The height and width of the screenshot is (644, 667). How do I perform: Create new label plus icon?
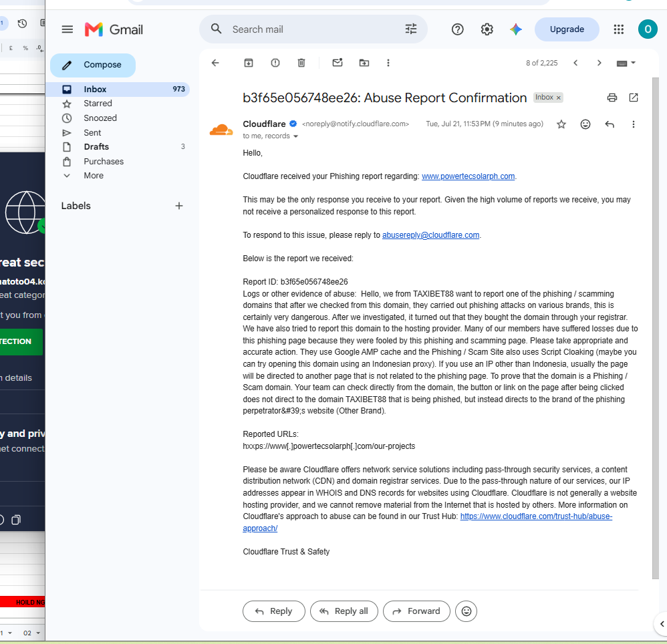179,206
